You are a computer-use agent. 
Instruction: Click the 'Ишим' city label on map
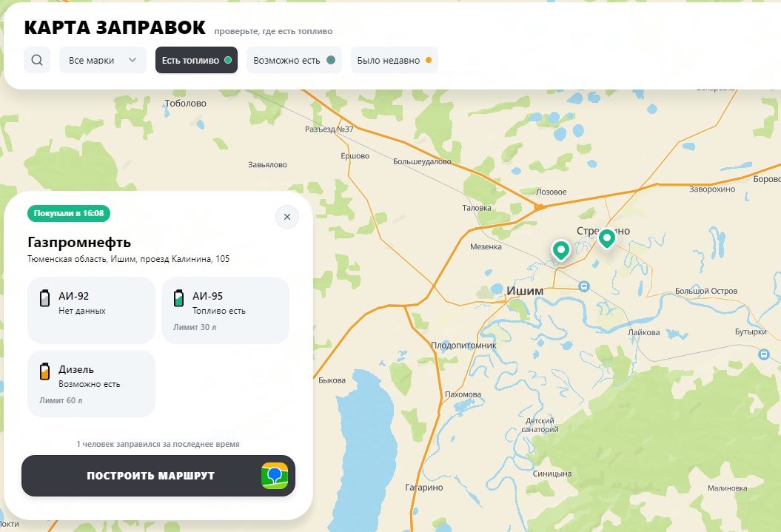coord(524,291)
